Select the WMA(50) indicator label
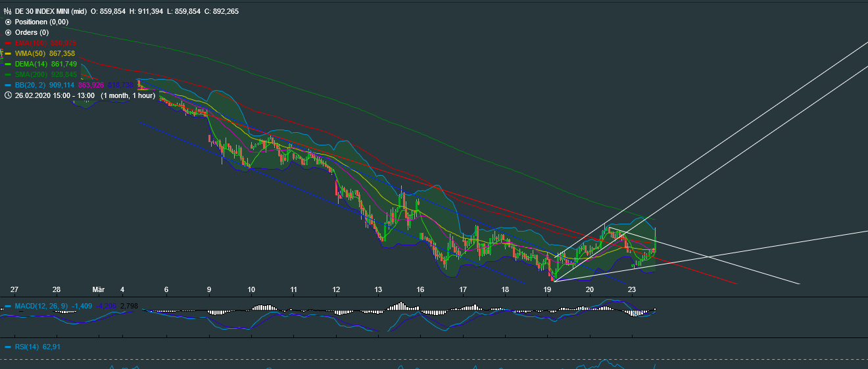 click(30, 53)
